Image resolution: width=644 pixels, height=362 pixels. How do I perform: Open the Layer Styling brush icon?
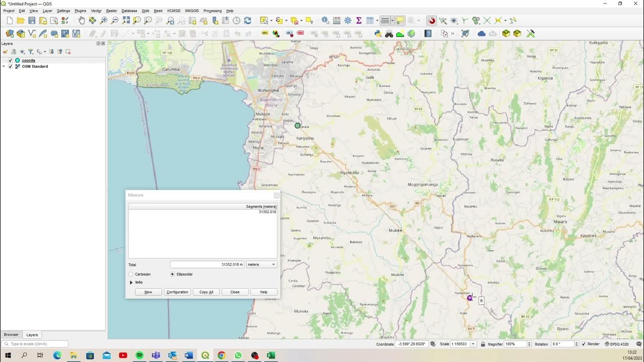pyautogui.click(x=6, y=52)
